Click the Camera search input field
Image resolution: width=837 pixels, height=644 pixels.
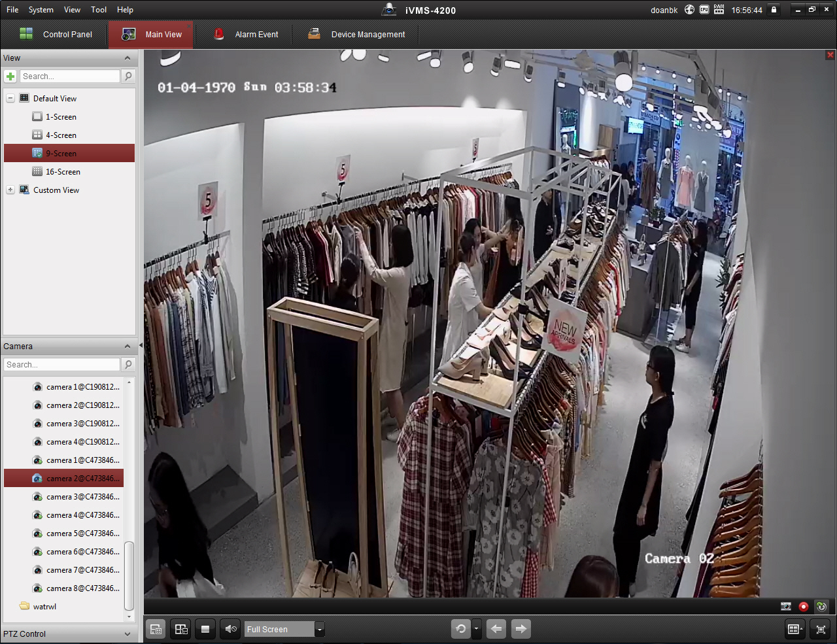[61, 365]
